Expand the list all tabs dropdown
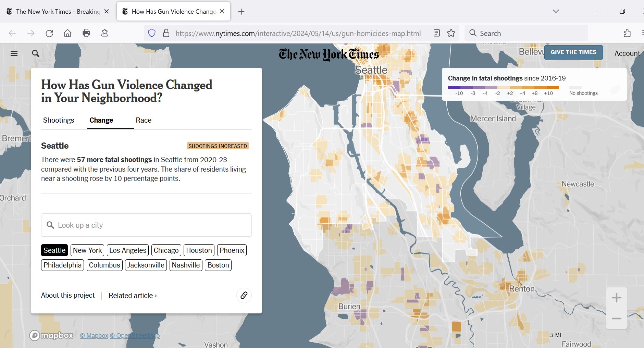This screenshot has height=348, width=644. [x=556, y=11]
